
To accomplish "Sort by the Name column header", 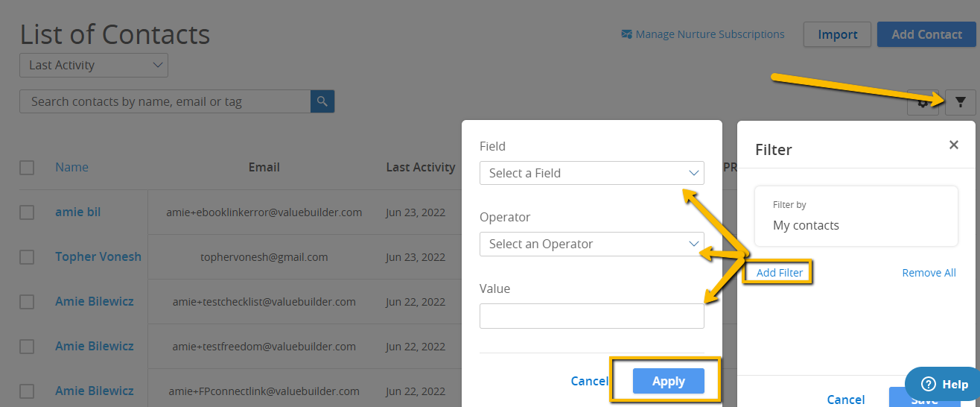I will click(71, 167).
